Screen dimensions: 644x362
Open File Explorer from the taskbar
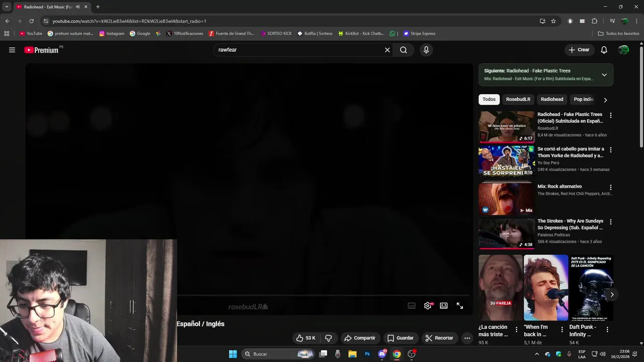352,354
